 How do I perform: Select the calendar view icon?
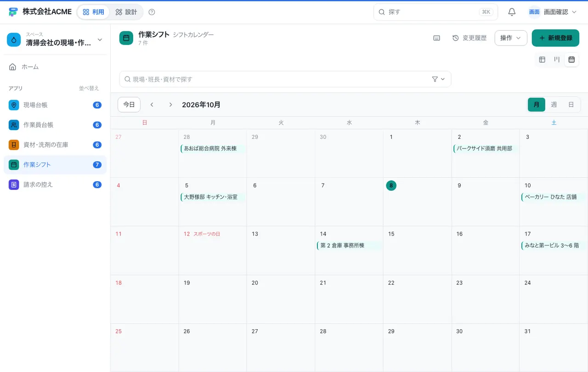pyautogui.click(x=571, y=59)
